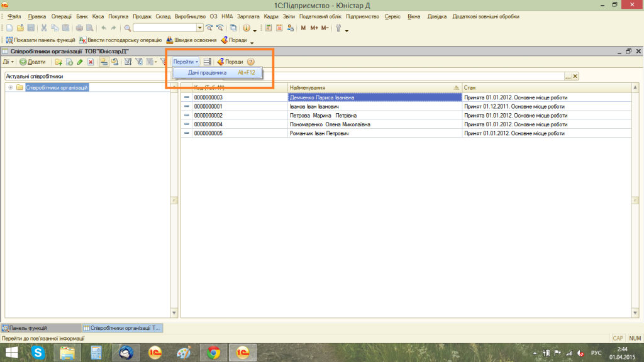Screen dimensions: 644x362
Task: Click the Найменування column header
Action: pos(375,88)
